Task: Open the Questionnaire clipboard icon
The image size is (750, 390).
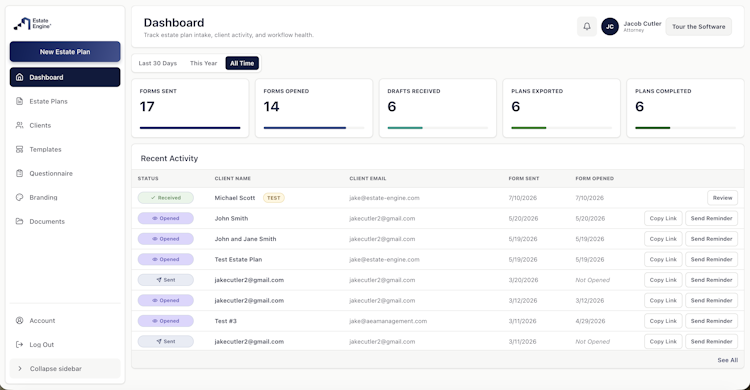Action: coord(20,173)
